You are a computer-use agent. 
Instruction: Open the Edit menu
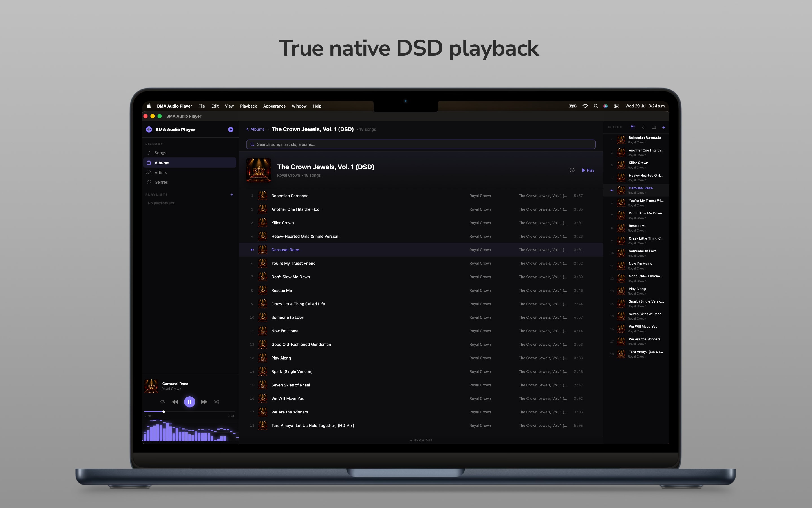pos(215,106)
